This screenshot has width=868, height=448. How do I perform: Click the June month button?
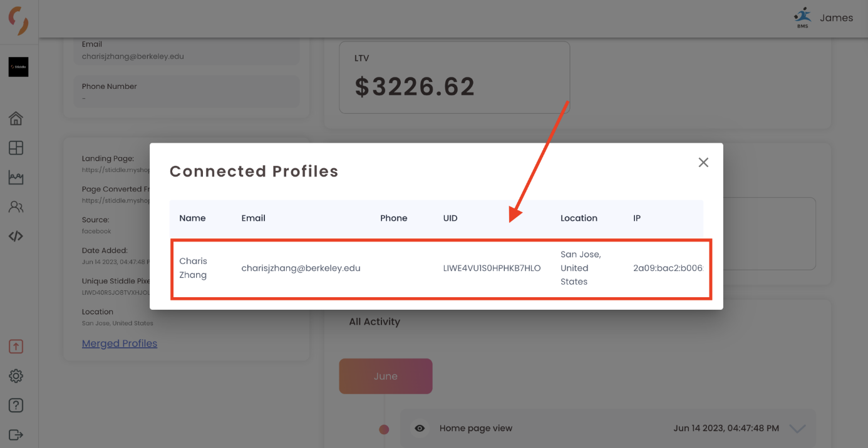click(x=386, y=376)
